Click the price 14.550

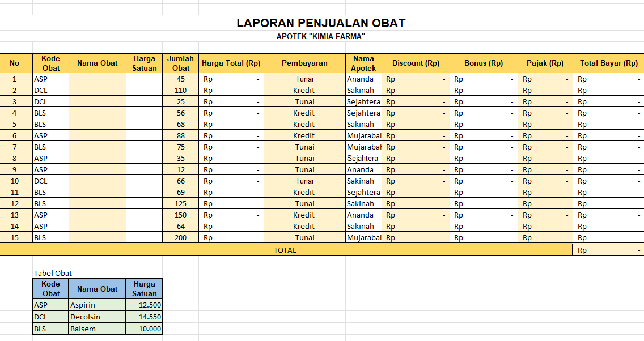pos(144,317)
